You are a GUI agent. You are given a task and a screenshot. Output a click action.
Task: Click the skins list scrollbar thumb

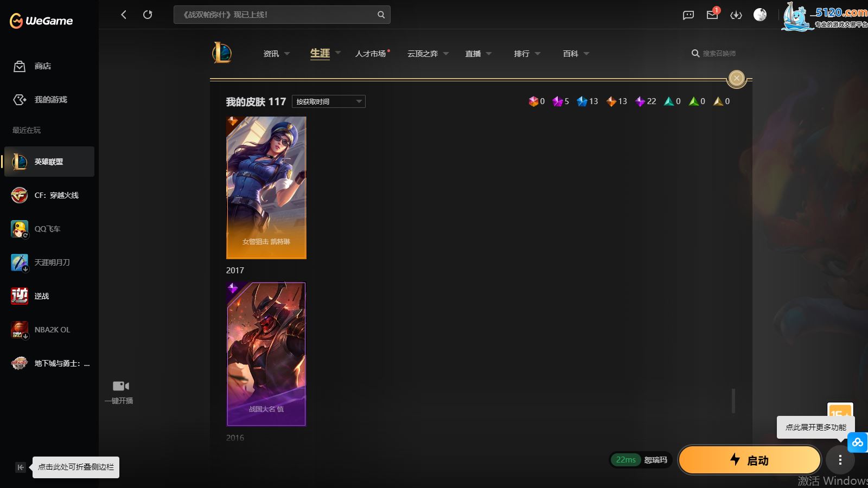(733, 401)
